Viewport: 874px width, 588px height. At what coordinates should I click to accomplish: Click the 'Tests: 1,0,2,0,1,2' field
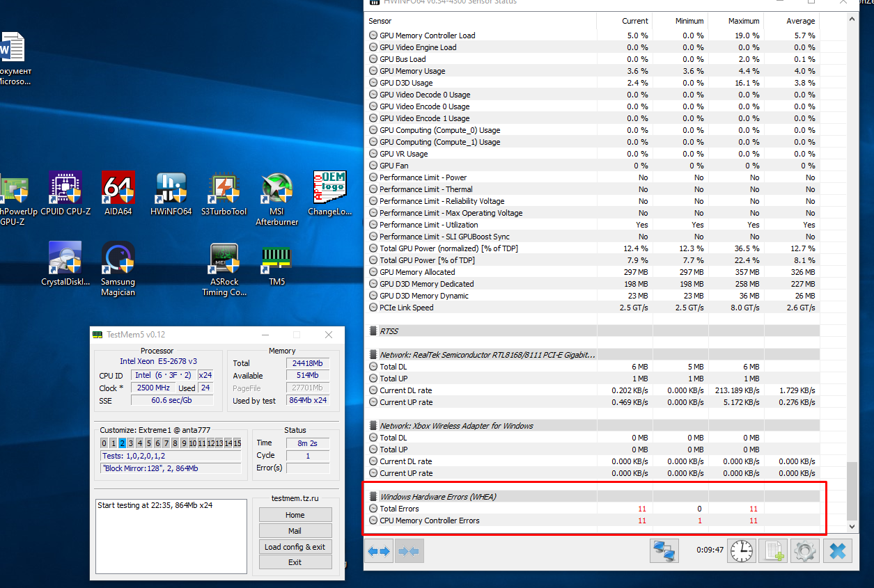(171, 456)
